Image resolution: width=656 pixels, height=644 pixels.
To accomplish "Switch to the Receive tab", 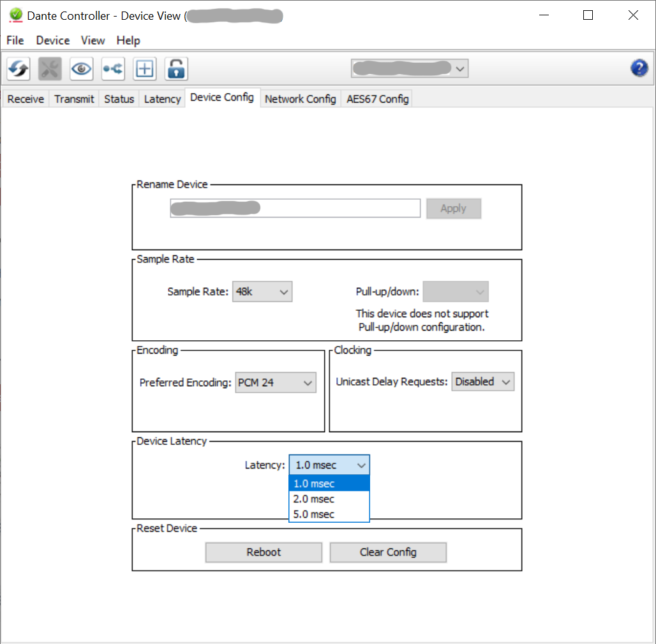I will tap(26, 99).
